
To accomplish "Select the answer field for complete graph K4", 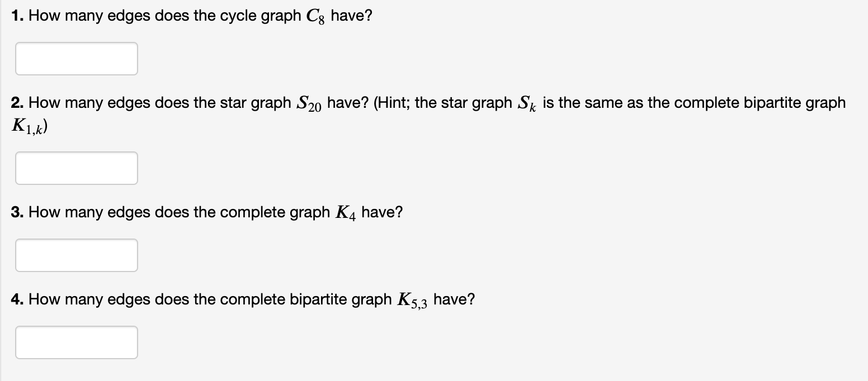I will (x=77, y=255).
